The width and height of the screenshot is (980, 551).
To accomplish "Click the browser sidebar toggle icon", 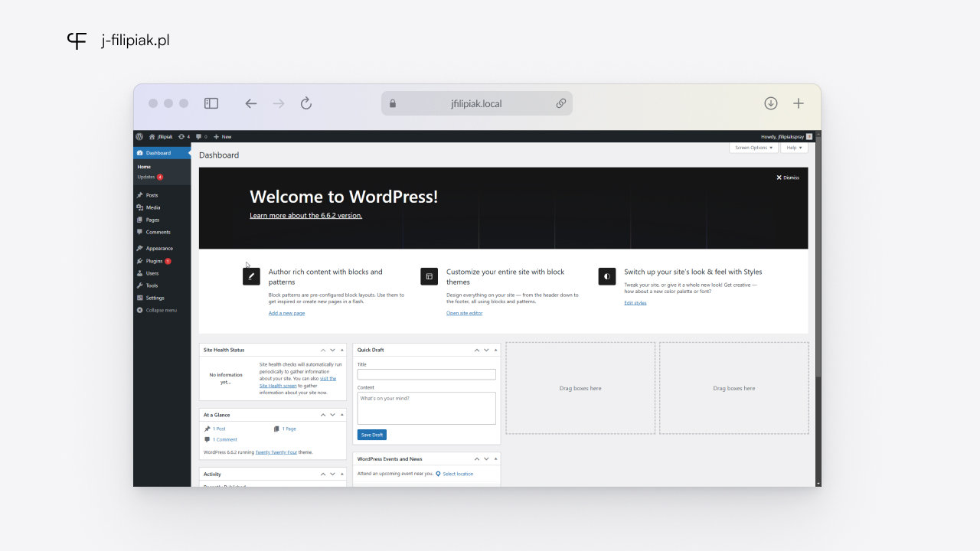I will 211,103.
